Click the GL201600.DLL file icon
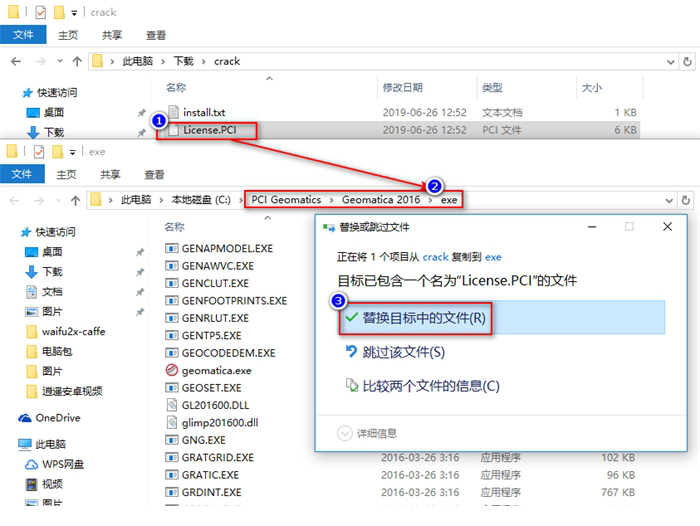The height and width of the screenshot is (526, 700). (x=172, y=405)
